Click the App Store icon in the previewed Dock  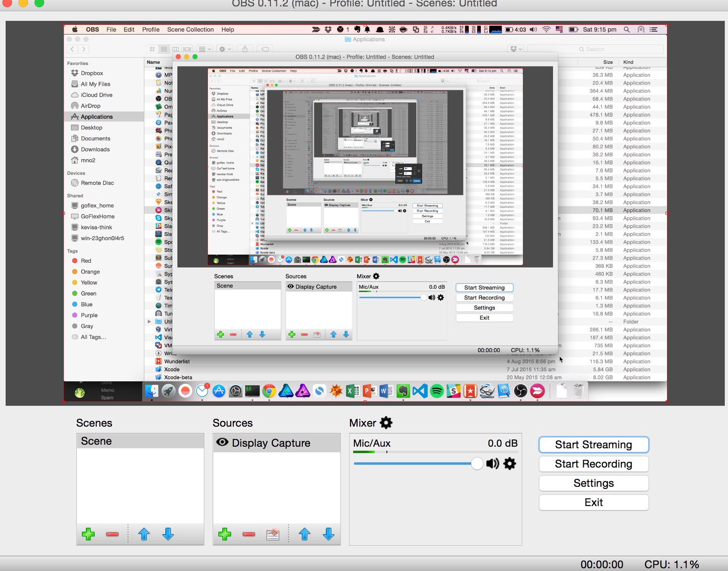(x=219, y=391)
